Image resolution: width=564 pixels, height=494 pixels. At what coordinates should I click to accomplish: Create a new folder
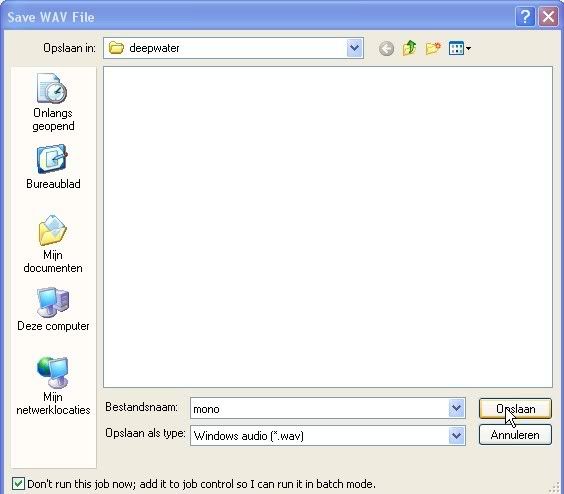tap(433, 48)
